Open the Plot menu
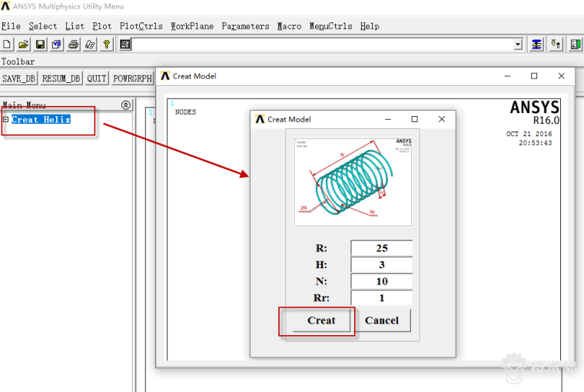The height and width of the screenshot is (392, 584). pos(101,26)
